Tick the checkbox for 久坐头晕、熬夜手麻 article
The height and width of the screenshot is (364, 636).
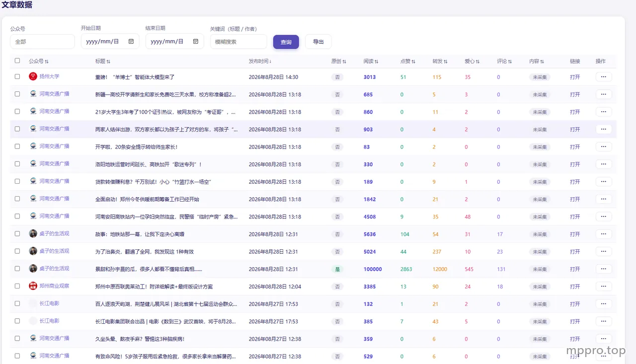(17, 338)
